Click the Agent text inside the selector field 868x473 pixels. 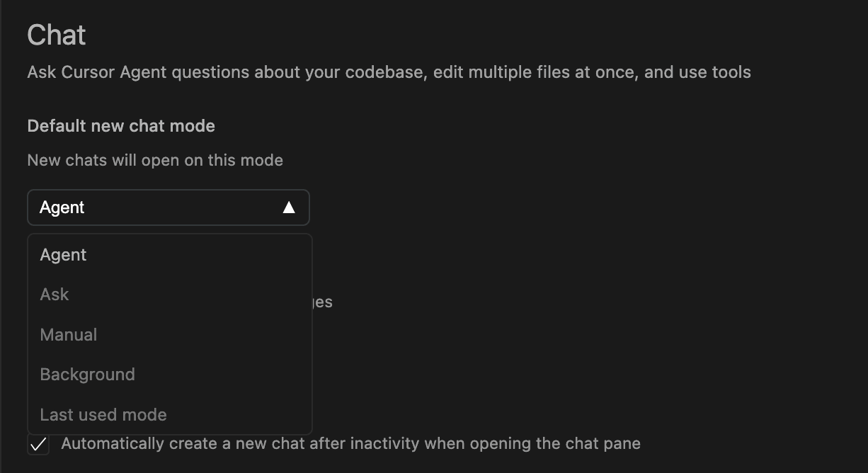(62, 207)
